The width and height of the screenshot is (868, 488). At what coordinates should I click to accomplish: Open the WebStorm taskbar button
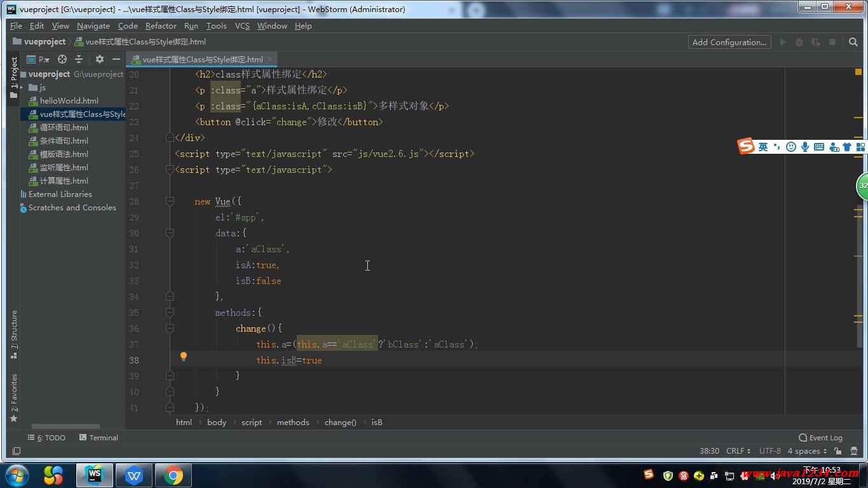click(x=95, y=475)
